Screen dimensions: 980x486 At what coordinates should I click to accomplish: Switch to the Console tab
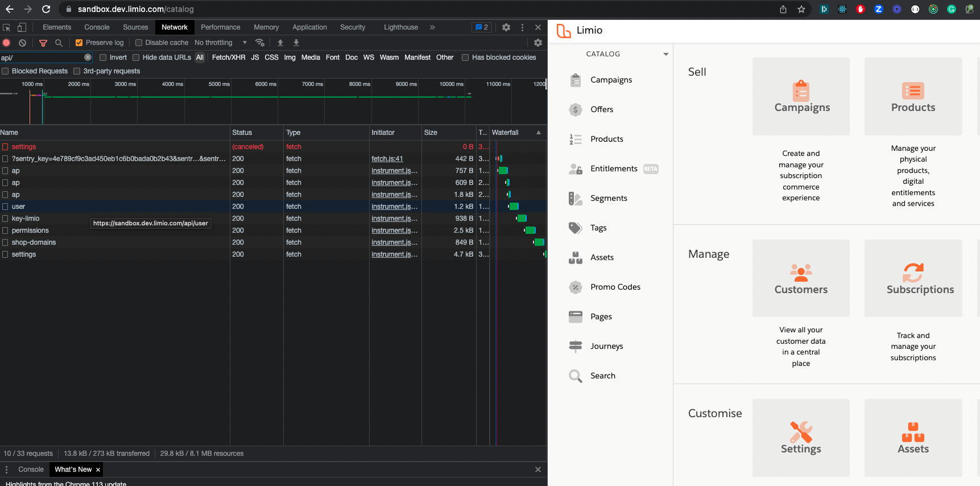pos(97,27)
